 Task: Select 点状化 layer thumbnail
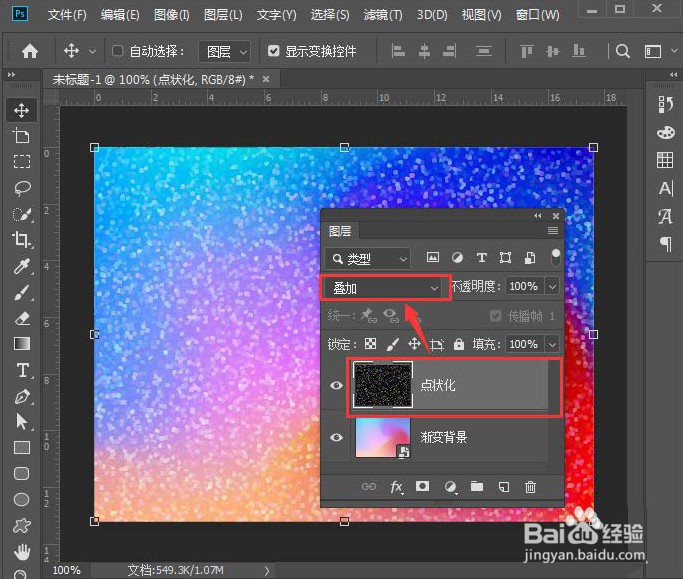(x=382, y=385)
